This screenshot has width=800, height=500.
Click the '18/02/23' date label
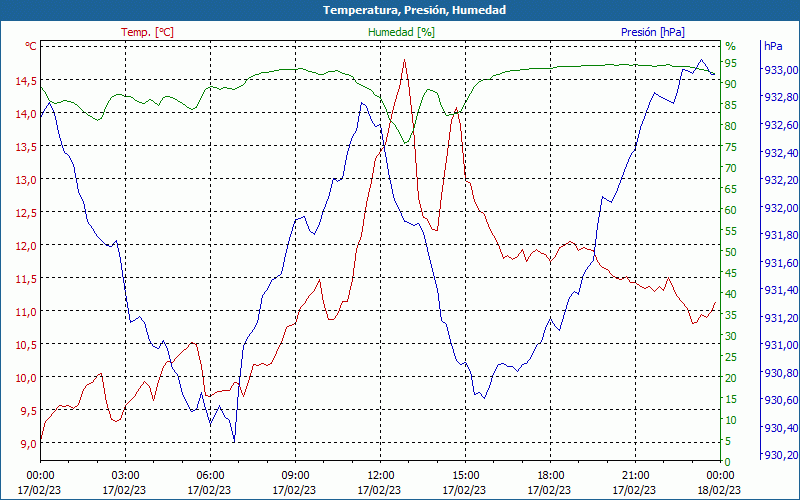(719, 490)
